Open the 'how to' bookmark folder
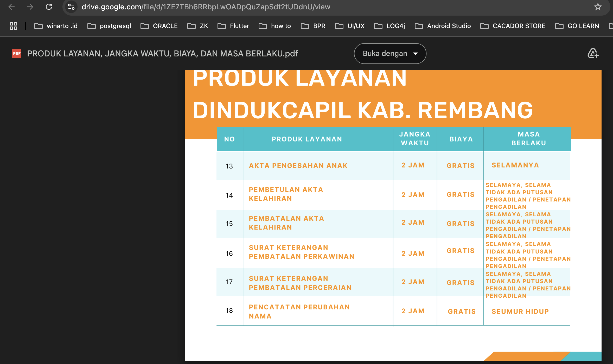Viewport: 613px width, 364px height. coord(275,26)
